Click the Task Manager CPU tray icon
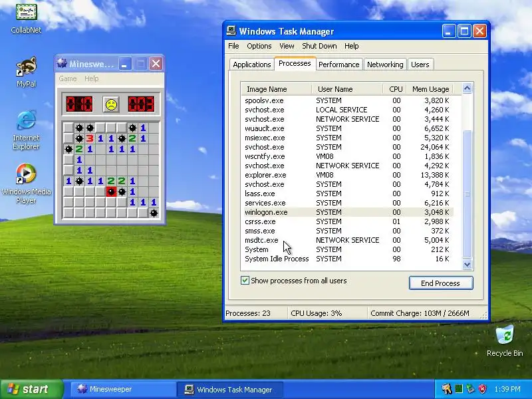The image size is (532, 399). pyautogui.click(x=459, y=389)
